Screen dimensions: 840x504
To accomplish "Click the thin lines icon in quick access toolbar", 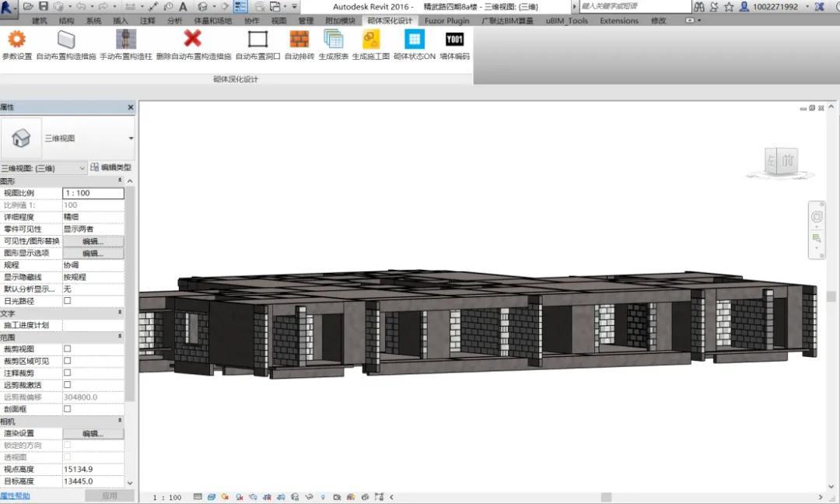I will [240, 6].
